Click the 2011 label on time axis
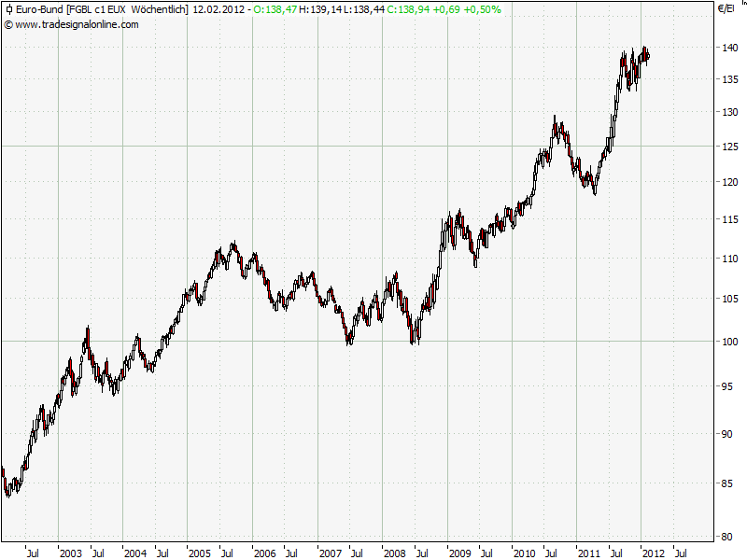 [x=589, y=553]
